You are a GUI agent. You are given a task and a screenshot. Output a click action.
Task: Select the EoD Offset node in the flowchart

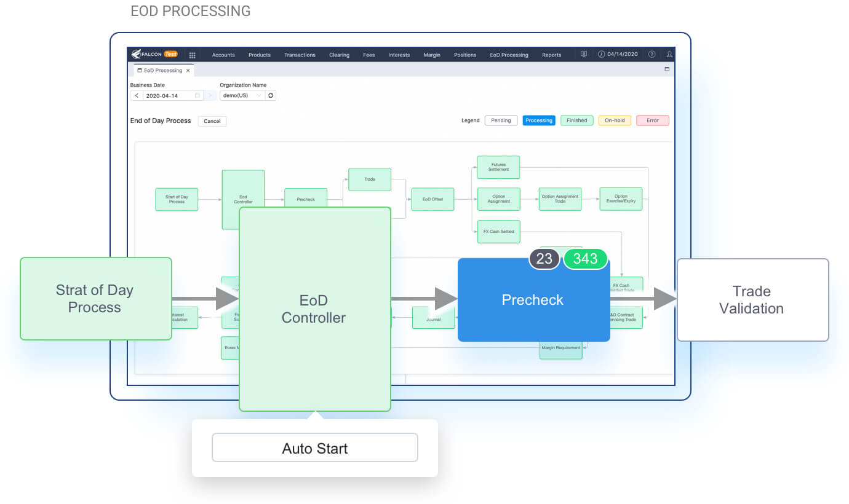pyautogui.click(x=432, y=199)
